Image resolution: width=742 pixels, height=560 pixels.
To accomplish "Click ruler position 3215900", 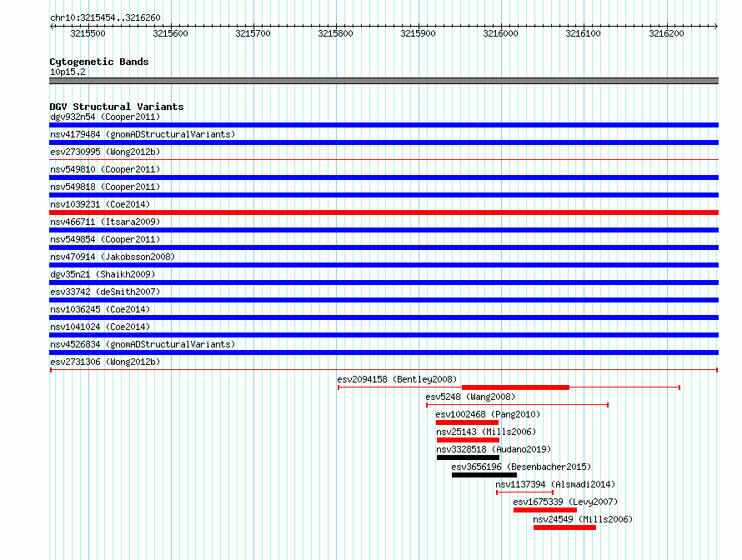I will (x=419, y=33).
